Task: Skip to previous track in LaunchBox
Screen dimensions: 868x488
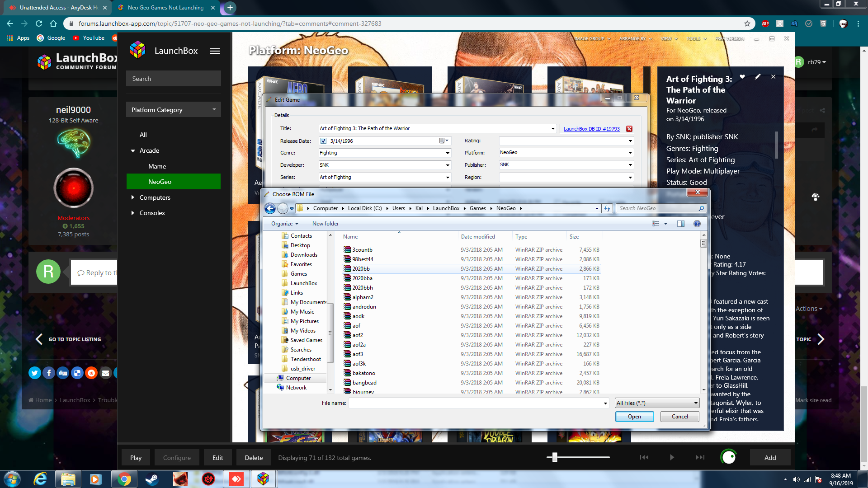Action: 644,457
